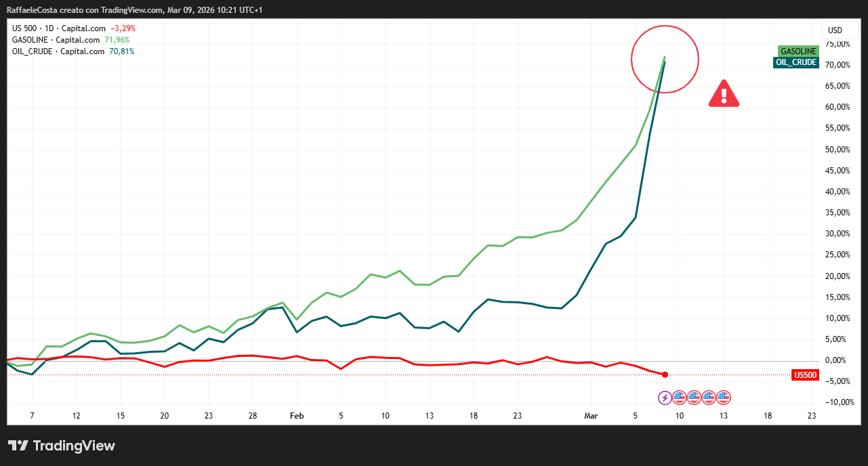Click the 71,96% GASOLINE change value
The image size is (868, 466).
tap(117, 40)
